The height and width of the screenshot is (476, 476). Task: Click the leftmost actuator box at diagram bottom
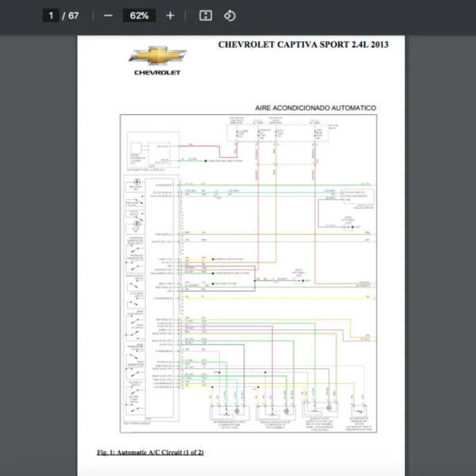click(232, 413)
